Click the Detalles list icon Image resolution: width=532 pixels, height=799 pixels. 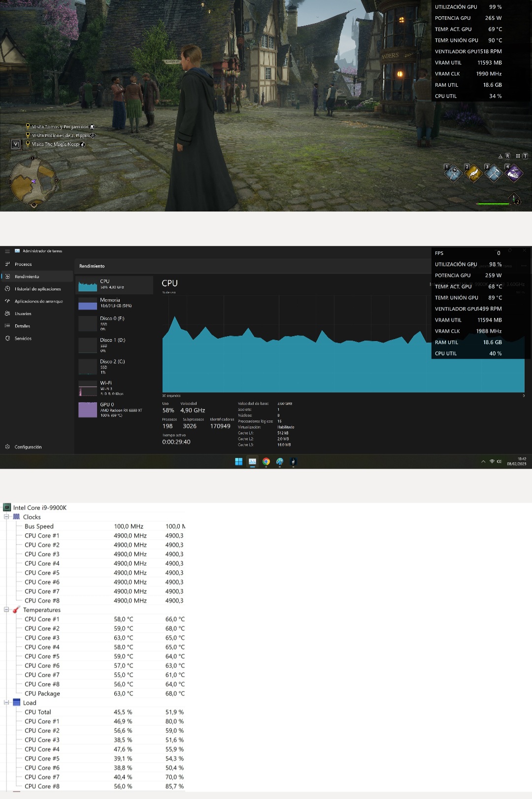click(x=7, y=326)
